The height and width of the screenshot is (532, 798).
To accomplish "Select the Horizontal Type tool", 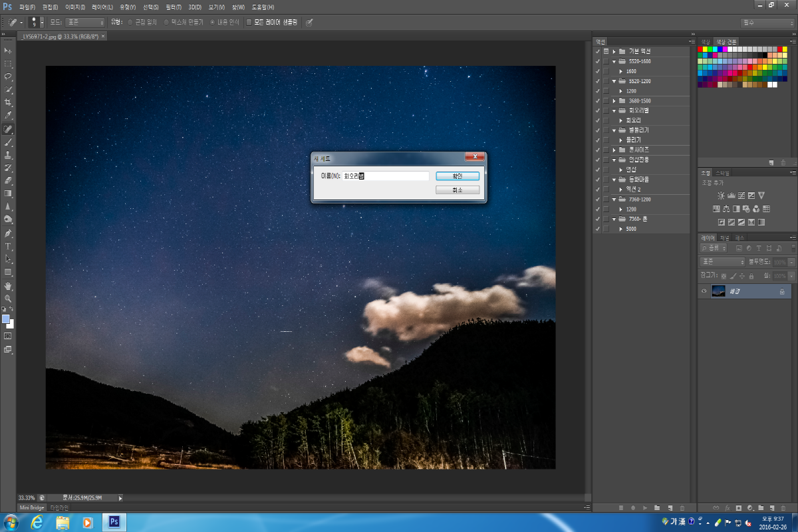I will [8, 246].
